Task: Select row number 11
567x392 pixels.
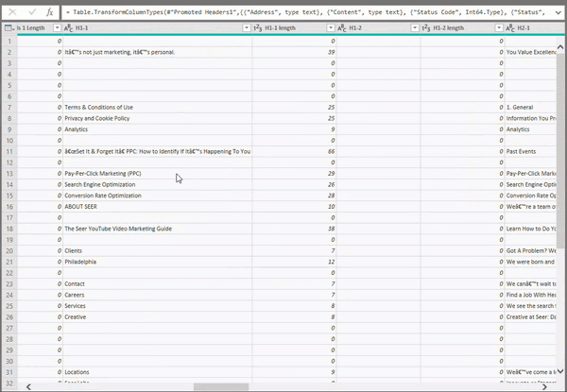Action: click(x=9, y=151)
